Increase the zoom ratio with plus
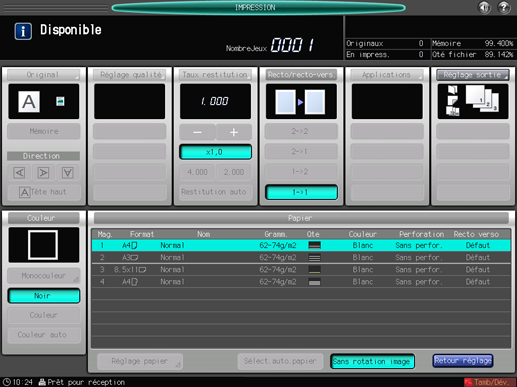 234,132
